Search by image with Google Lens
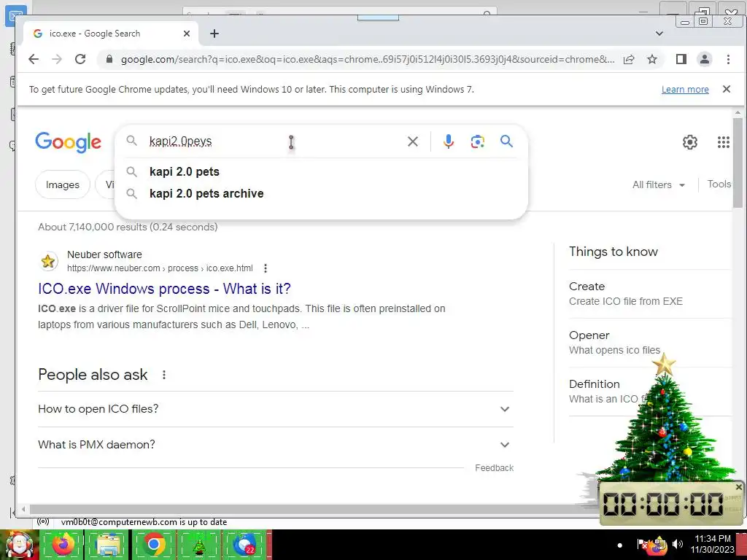The image size is (747, 560). [x=477, y=141]
